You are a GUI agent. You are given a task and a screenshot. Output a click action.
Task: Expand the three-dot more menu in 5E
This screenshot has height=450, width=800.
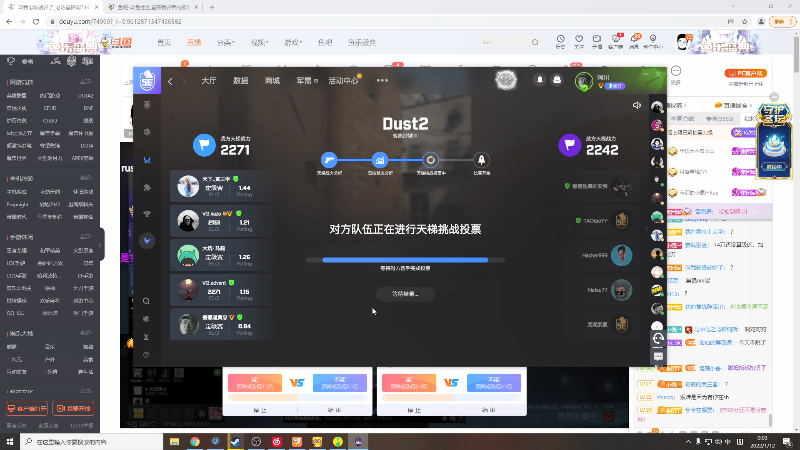382,81
